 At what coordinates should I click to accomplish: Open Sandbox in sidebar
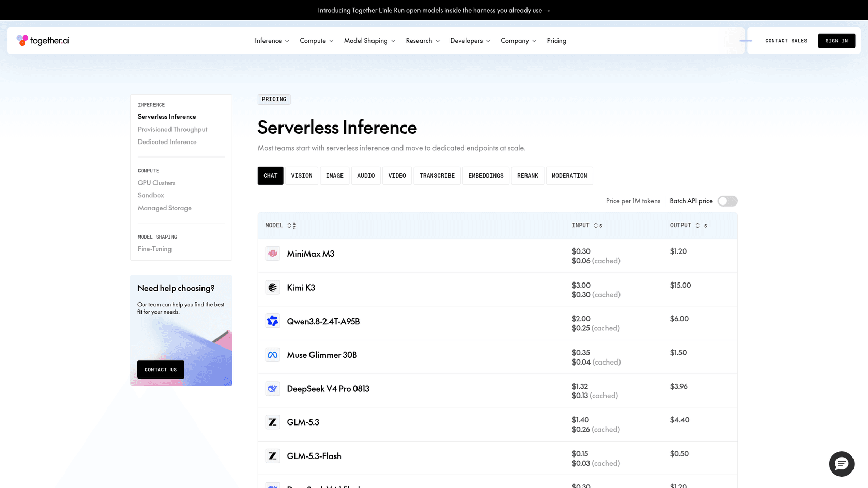point(151,195)
